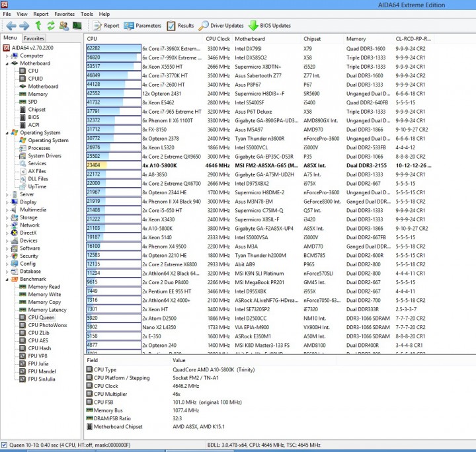Sort by CPU column header
The height and width of the screenshot is (452, 476).
(143, 39)
